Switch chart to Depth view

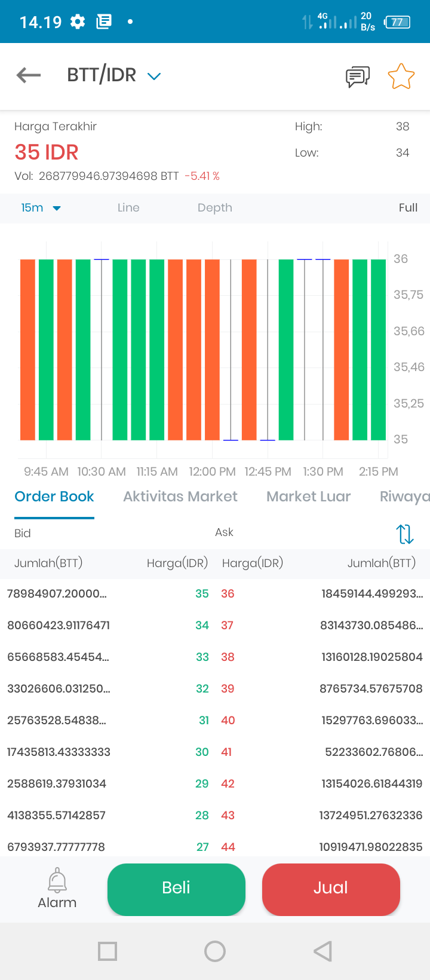pyautogui.click(x=215, y=208)
